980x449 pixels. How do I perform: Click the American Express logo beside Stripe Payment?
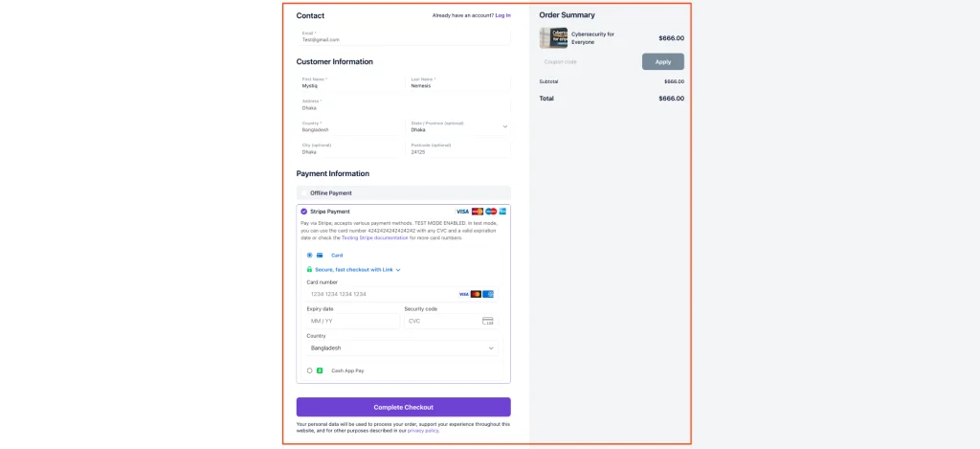click(x=503, y=211)
